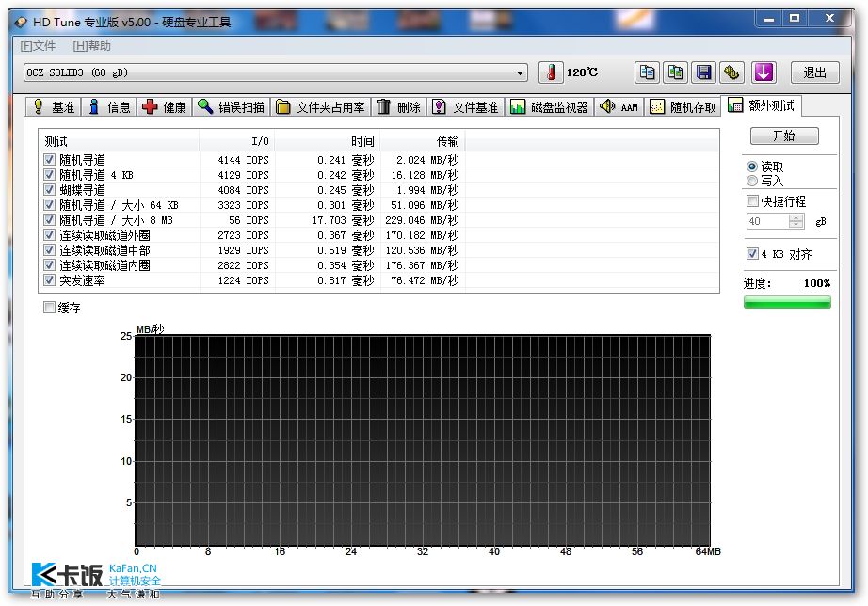
Task: Increase the 快捷行程 gB spinner value
Action: (x=796, y=218)
